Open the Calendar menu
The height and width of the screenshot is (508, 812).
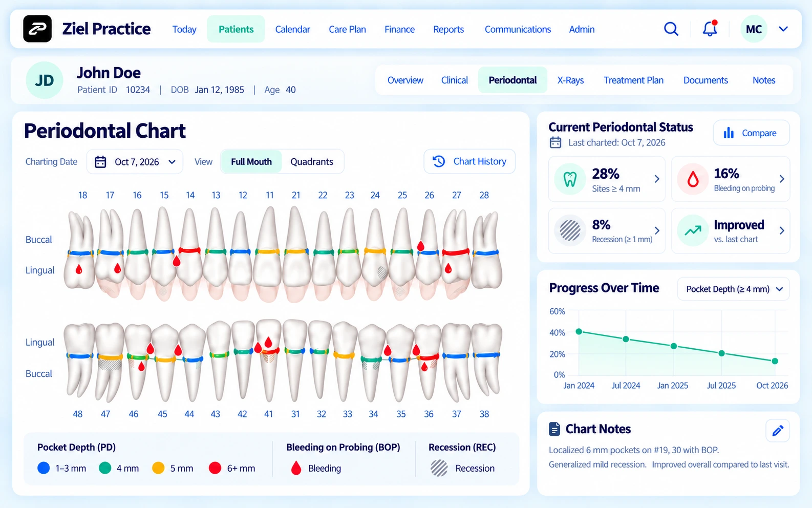[292, 29]
